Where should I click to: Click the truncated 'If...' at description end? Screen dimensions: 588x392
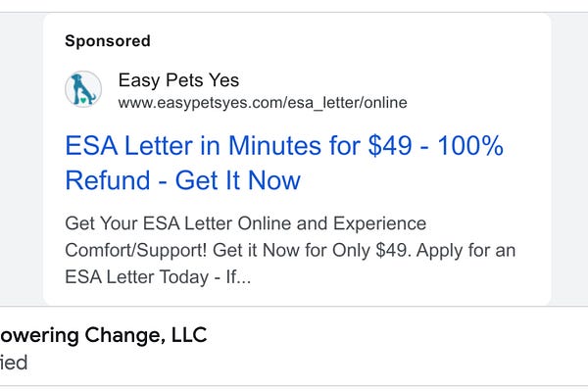(x=238, y=276)
